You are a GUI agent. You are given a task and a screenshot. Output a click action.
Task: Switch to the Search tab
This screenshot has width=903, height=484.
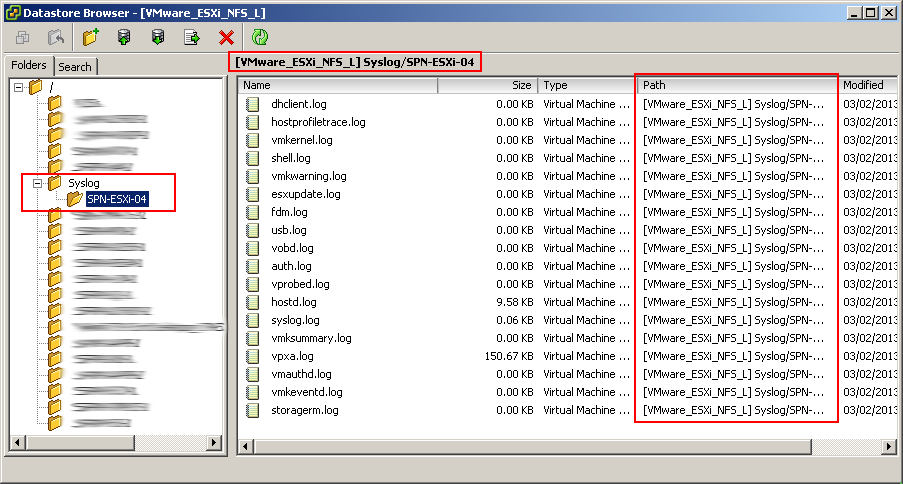pos(75,67)
